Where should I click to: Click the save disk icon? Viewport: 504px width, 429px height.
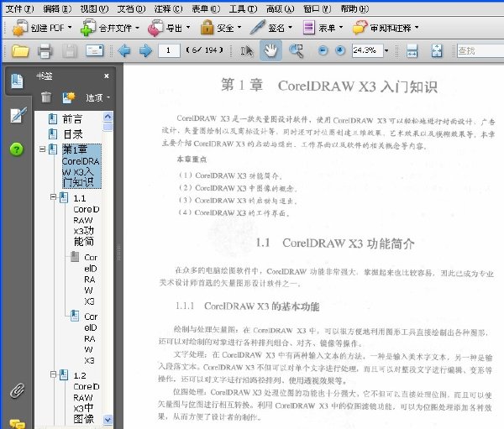click(x=70, y=50)
